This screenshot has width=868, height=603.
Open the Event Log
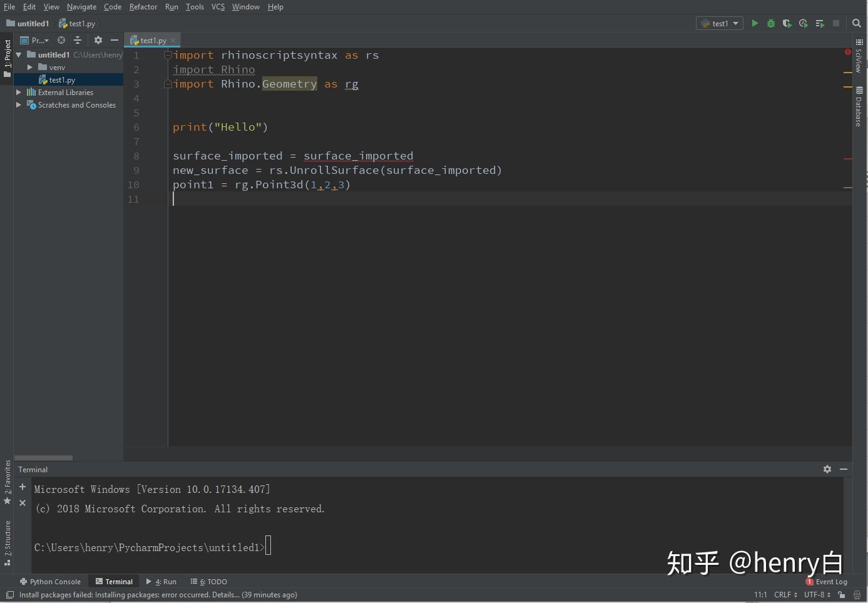coord(827,582)
